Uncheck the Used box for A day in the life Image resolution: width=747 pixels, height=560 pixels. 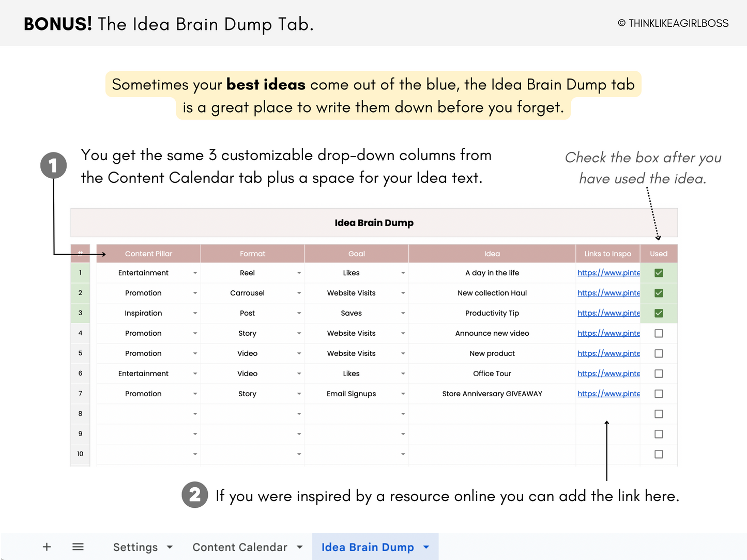(659, 272)
